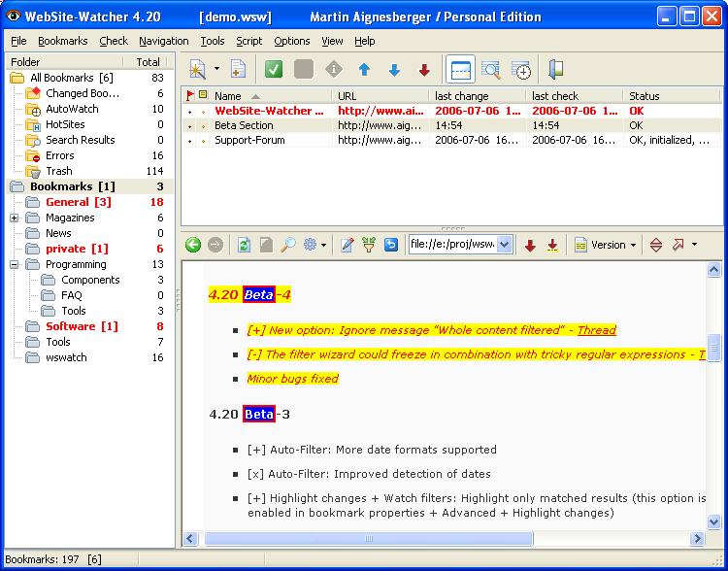Open the Version dropdown button

click(x=605, y=245)
